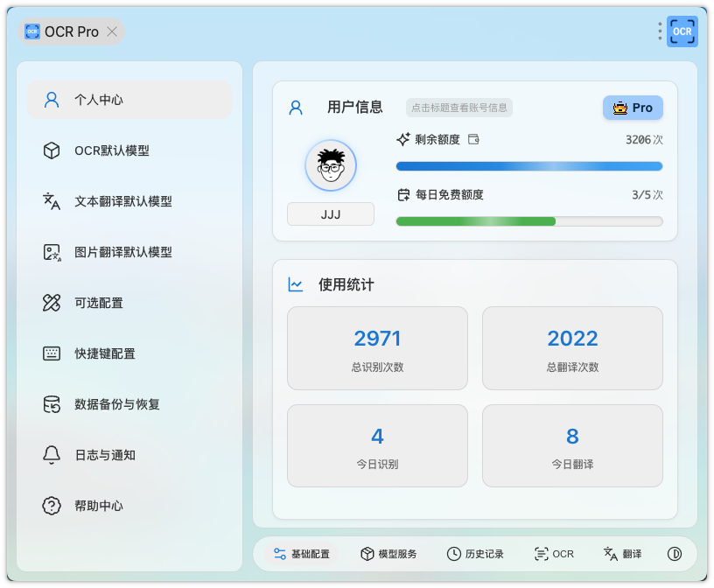
Task: Open 文本翻译默认模型 settings
Action: point(129,201)
